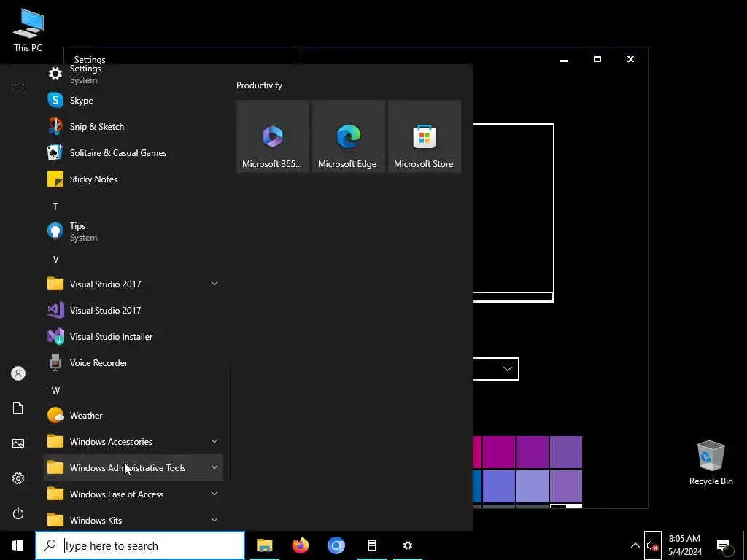Click search box on taskbar
Image resolution: width=747 pixels, height=560 pixels.
pos(140,545)
